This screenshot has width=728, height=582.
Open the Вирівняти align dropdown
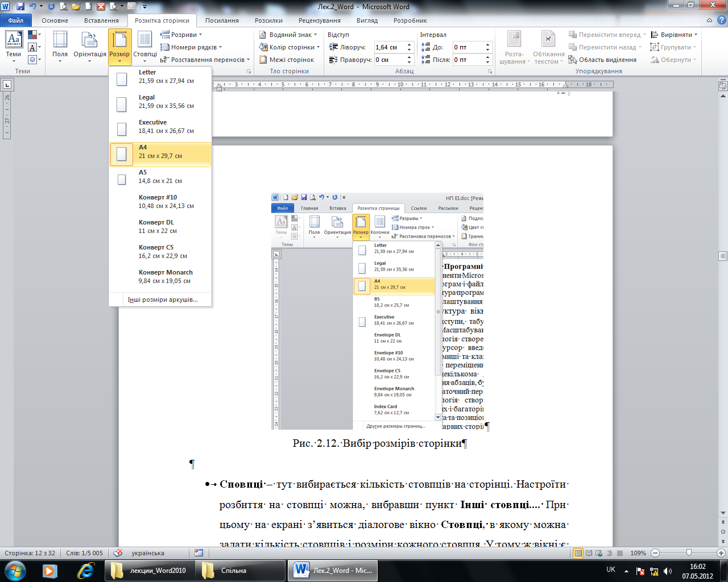coord(674,35)
